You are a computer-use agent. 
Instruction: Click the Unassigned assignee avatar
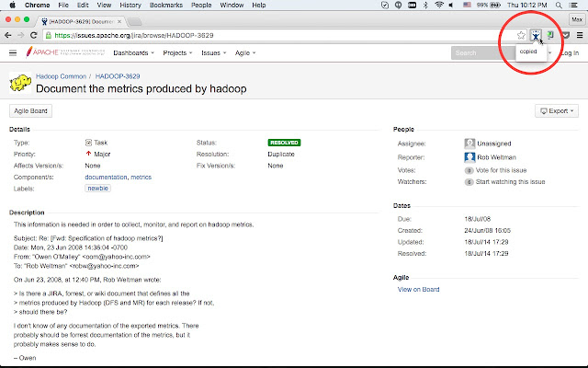point(469,144)
